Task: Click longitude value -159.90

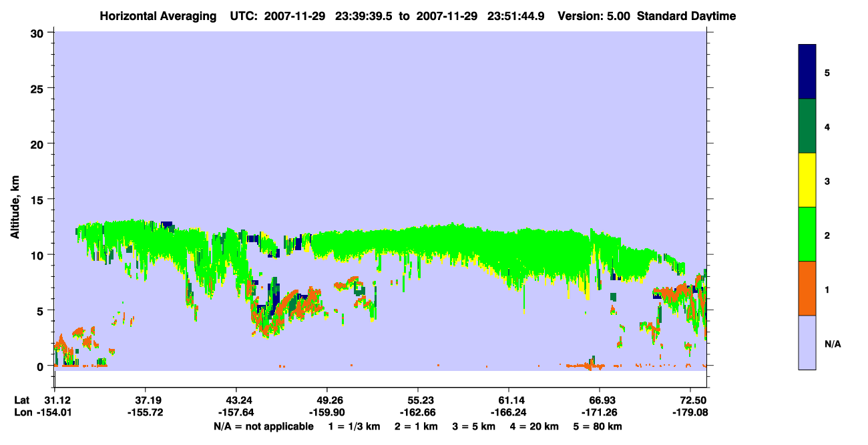Action: [x=327, y=412]
